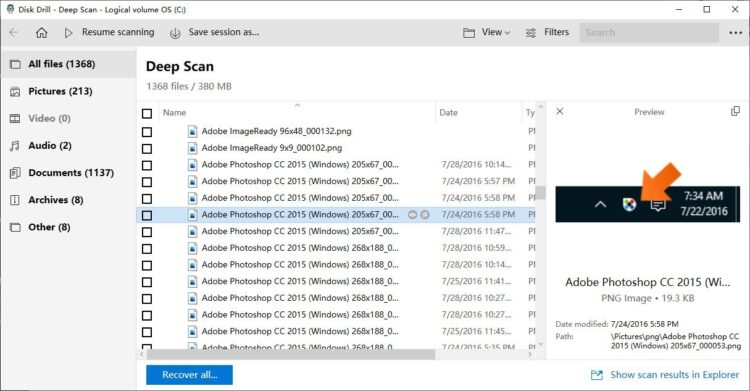Click the View folder icon
The width and height of the screenshot is (750, 391).
(x=469, y=33)
